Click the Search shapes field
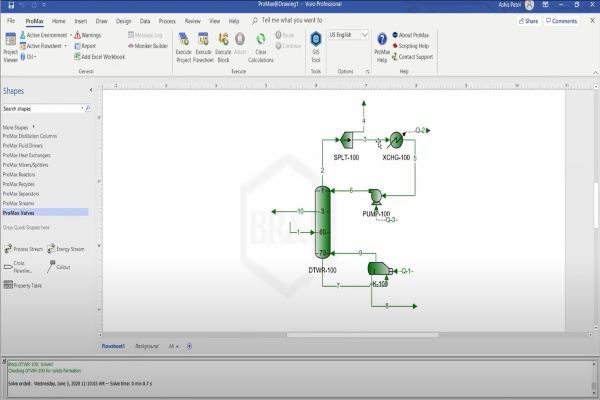This screenshot has width=600, height=400. (x=40, y=108)
